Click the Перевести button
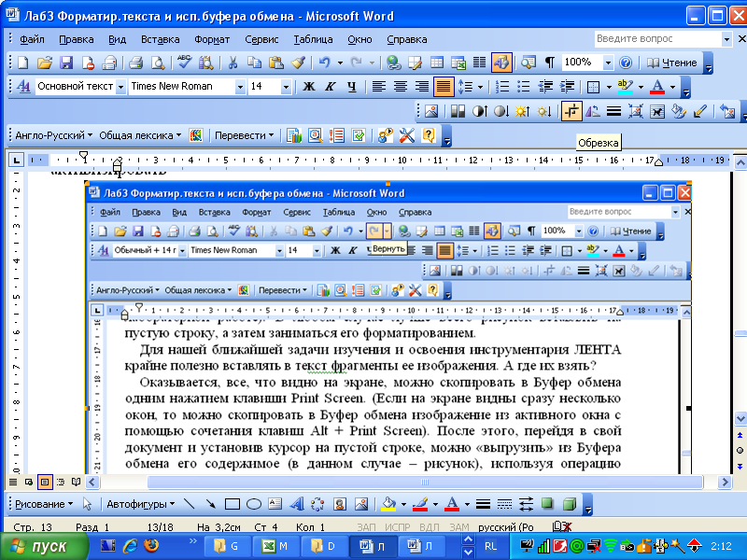Image resolution: width=747 pixels, height=560 pixels. (244, 135)
